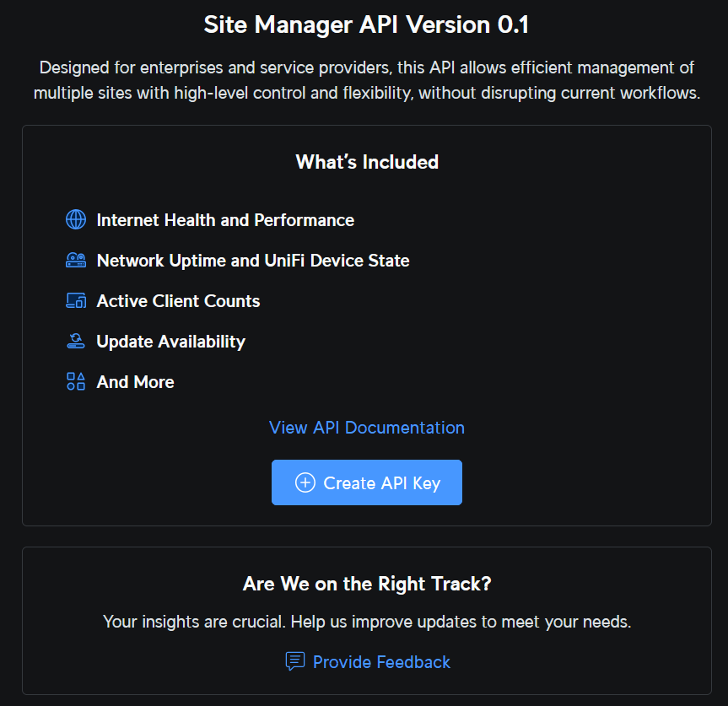The height and width of the screenshot is (706, 728).
Task: Select the And More list item
Action: pos(135,381)
